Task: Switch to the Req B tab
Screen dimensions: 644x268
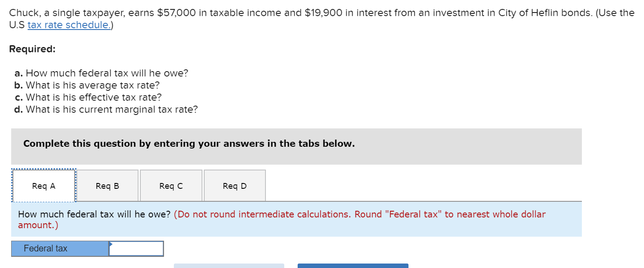Action: click(x=107, y=185)
